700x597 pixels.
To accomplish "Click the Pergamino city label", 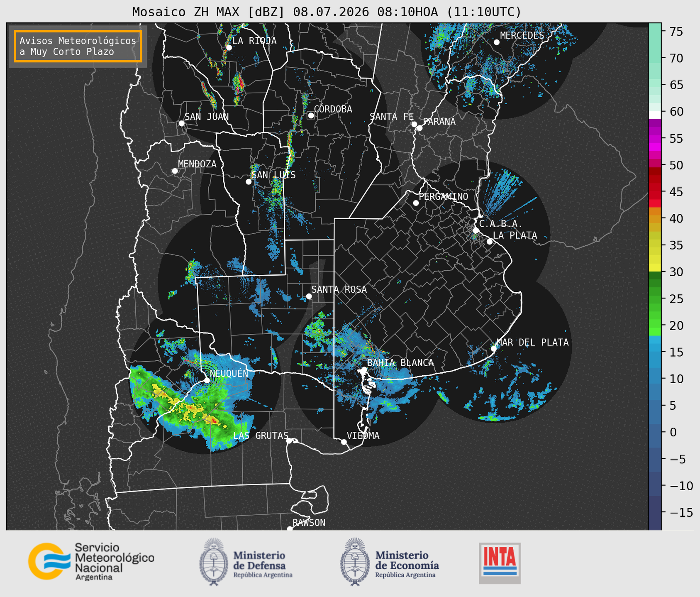I will [444, 196].
